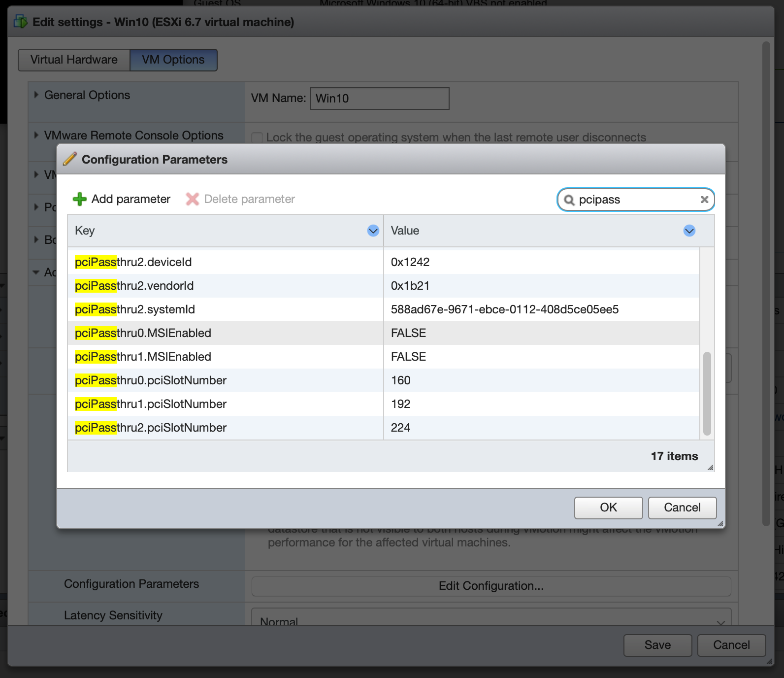Viewport: 784px width, 678px height.
Task: Select pciPassthru1.pciSlotNumber key
Action: [x=151, y=404]
